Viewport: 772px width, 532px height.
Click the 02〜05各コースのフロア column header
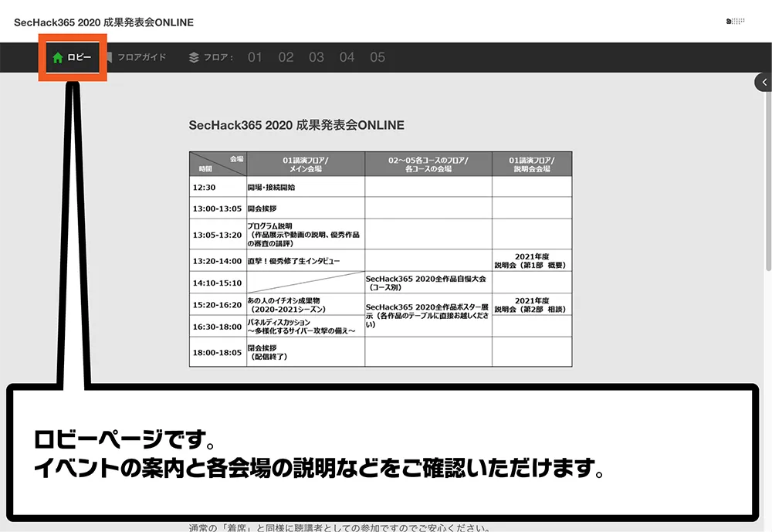coord(428,164)
